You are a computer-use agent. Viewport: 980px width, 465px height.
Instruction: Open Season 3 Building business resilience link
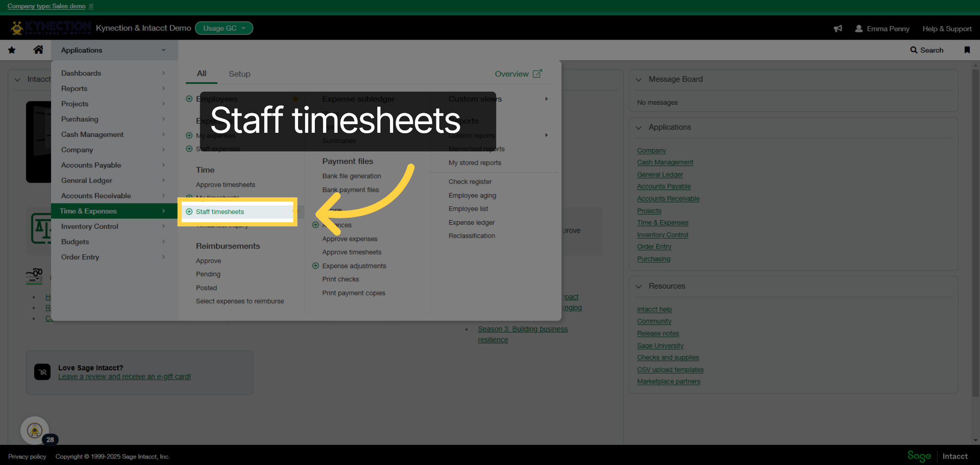523,334
